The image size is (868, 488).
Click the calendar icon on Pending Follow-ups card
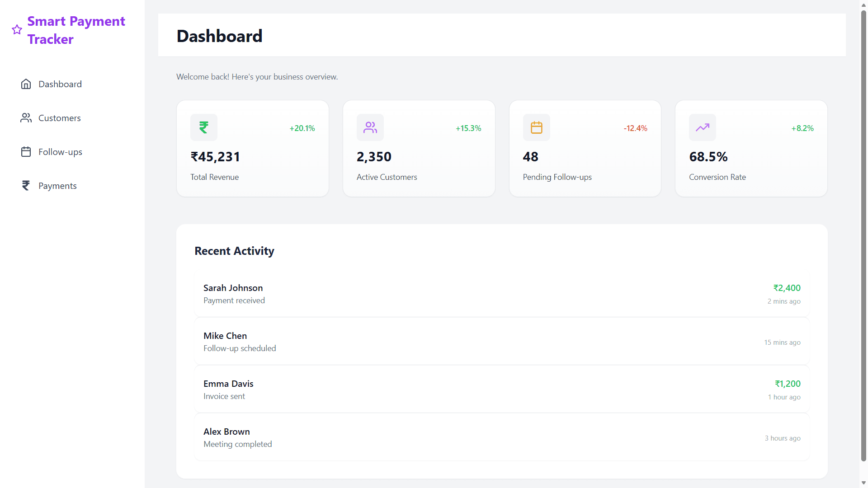click(x=537, y=127)
